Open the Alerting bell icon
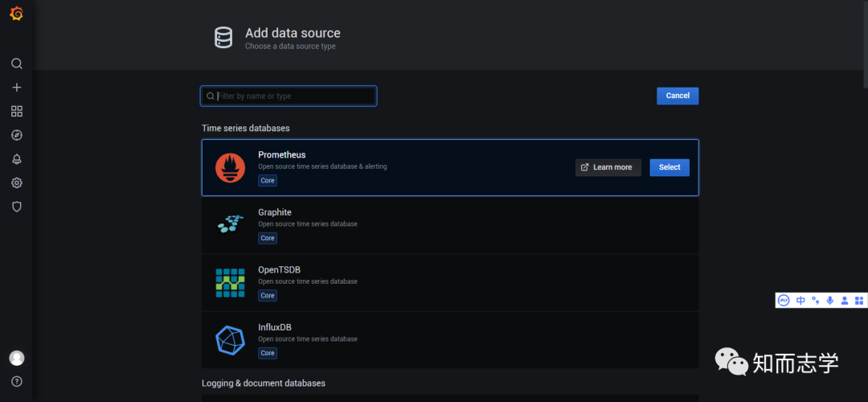 [16, 159]
